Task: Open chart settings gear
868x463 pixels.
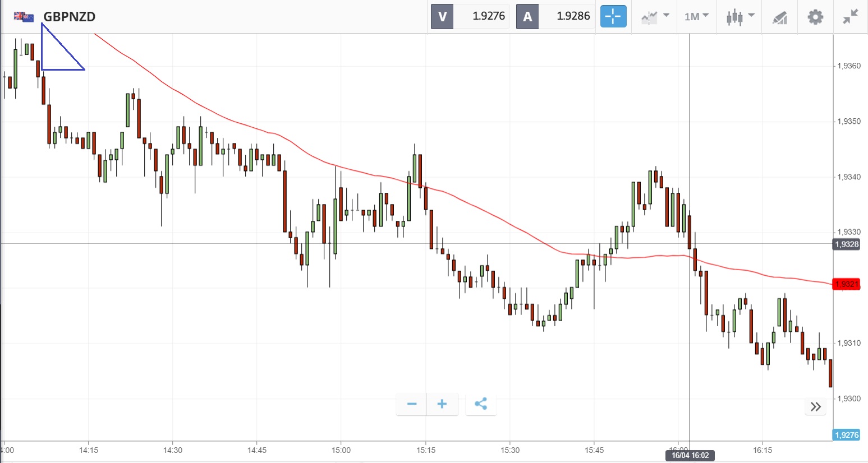Action: (x=815, y=17)
